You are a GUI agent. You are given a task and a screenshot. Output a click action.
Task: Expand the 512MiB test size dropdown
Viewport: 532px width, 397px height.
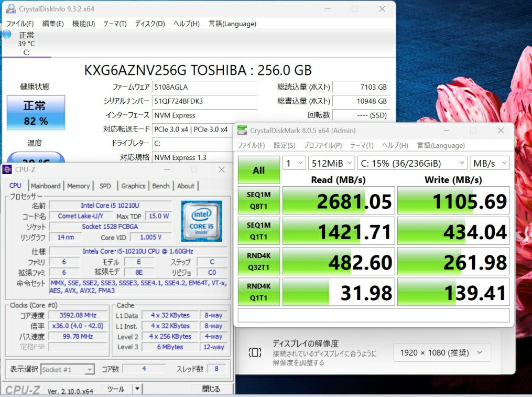coord(331,163)
